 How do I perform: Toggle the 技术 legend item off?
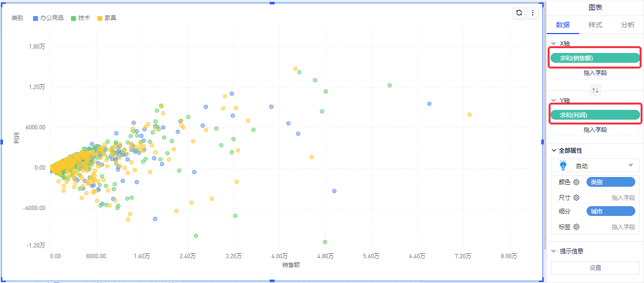pos(81,18)
